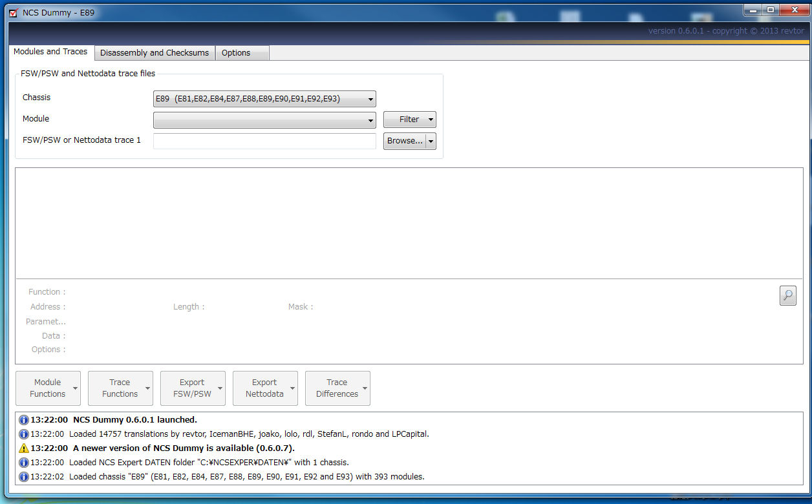Image resolution: width=812 pixels, height=504 pixels.
Task: Open the Options tab
Action: 242,53
